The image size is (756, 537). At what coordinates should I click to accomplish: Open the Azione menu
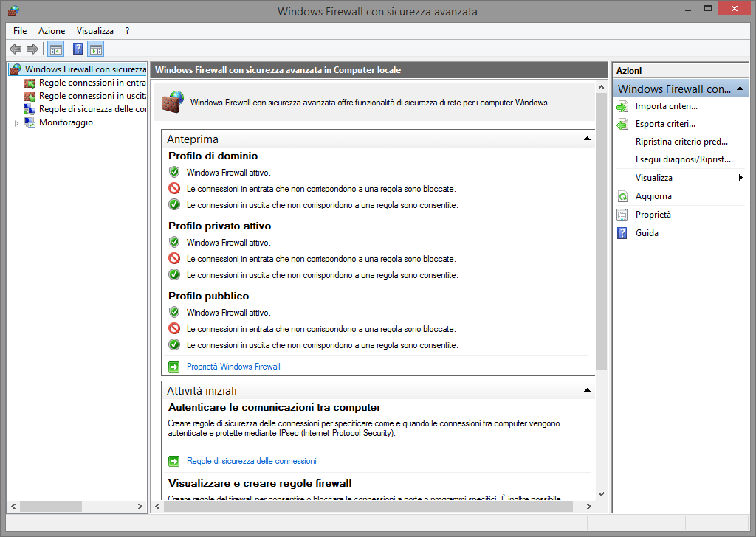[x=52, y=31]
